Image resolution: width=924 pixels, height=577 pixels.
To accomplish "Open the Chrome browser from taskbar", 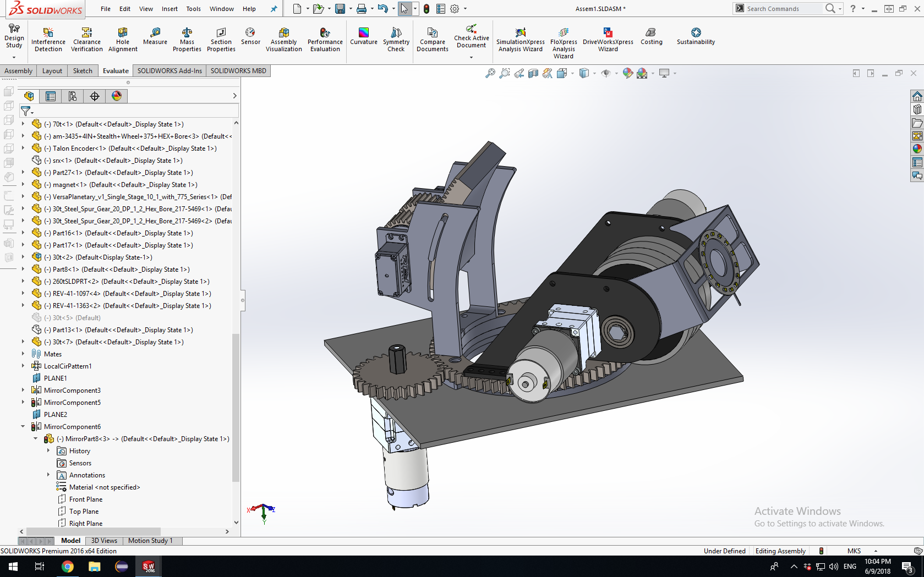I will pos(67,567).
